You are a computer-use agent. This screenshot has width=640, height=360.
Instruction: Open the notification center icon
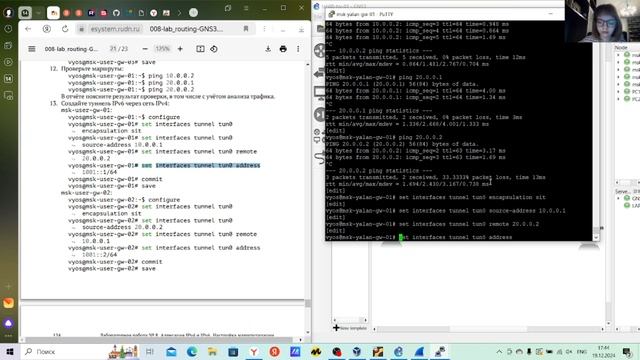[627, 351]
